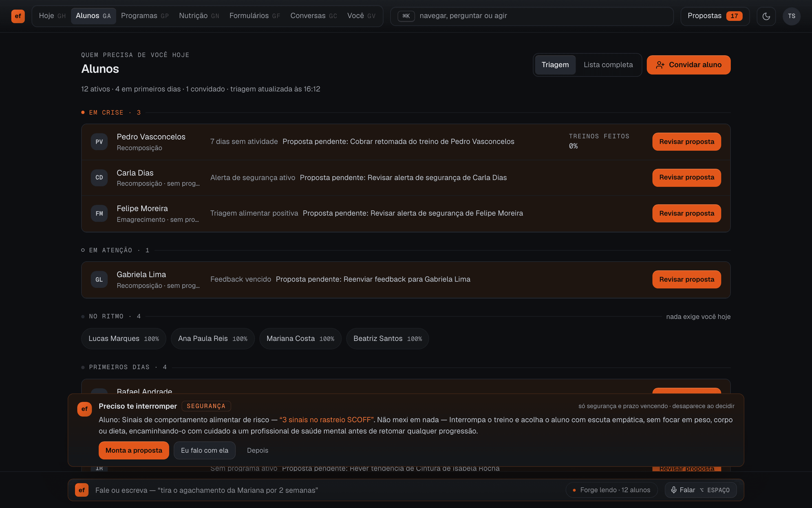Open Ana Paula Reis student chip
This screenshot has height=508, width=812.
click(213, 339)
